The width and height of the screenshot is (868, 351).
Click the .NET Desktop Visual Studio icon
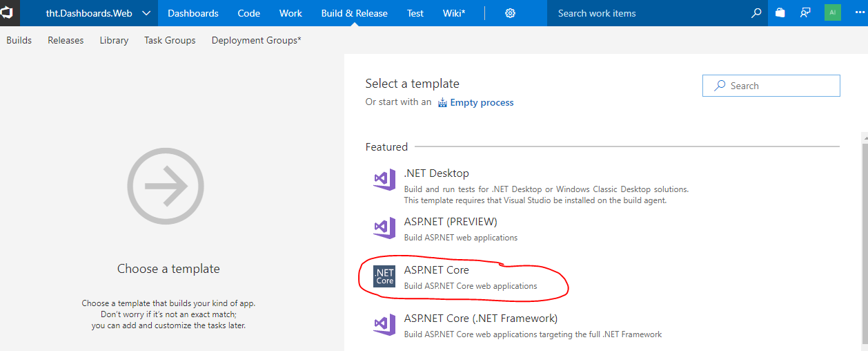[384, 180]
